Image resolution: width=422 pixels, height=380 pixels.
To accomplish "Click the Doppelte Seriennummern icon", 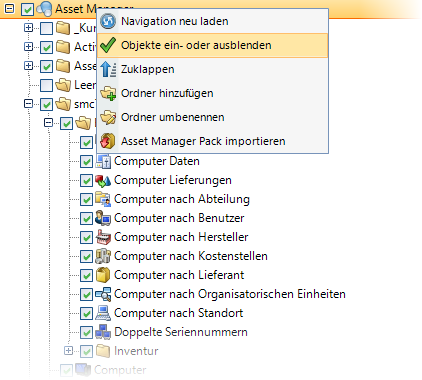I will [103, 332].
